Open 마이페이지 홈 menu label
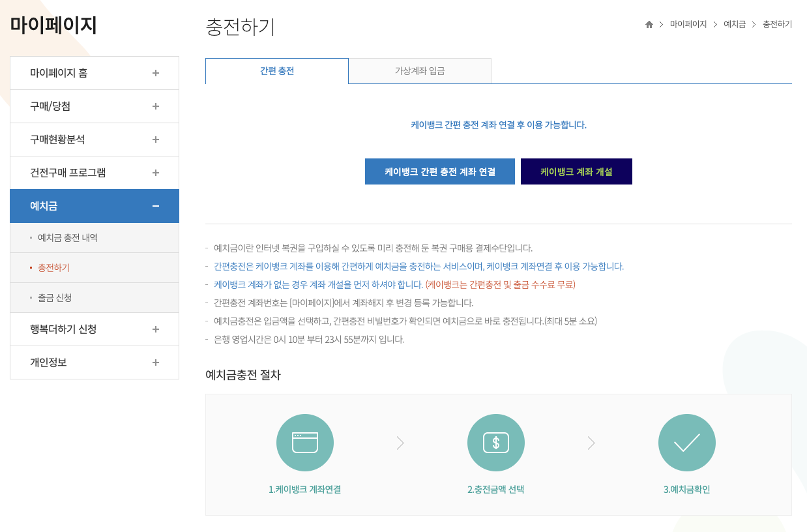807x532 pixels. pyautogui.click(x=59, y=73)
